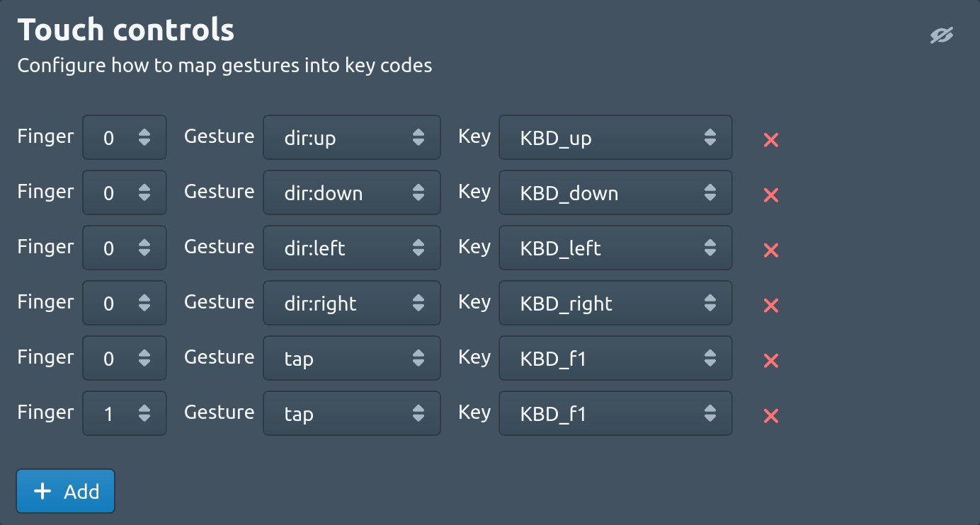Expand the dir:left Gesture selector

point(352,248)
